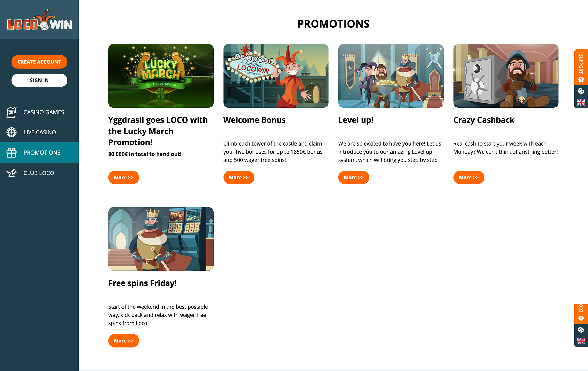Click the jester hat Club Loco icon
The image size is (588, 371).
(11, 173)
